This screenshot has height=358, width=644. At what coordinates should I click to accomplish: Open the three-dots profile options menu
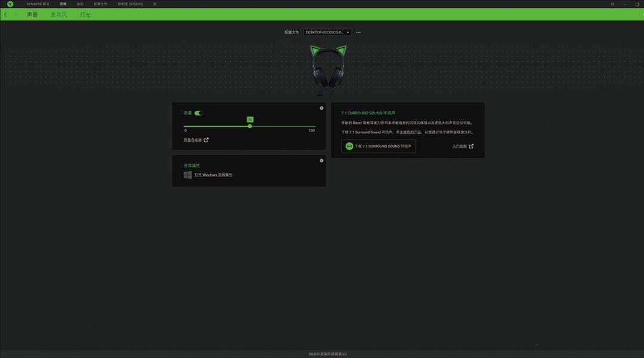[358, 32]
